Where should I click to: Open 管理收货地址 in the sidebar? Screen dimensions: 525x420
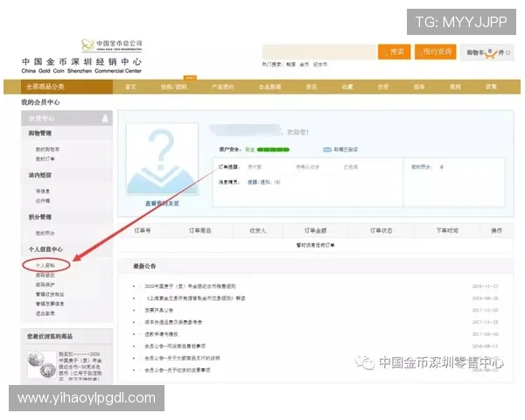click(x=50, y=294)
